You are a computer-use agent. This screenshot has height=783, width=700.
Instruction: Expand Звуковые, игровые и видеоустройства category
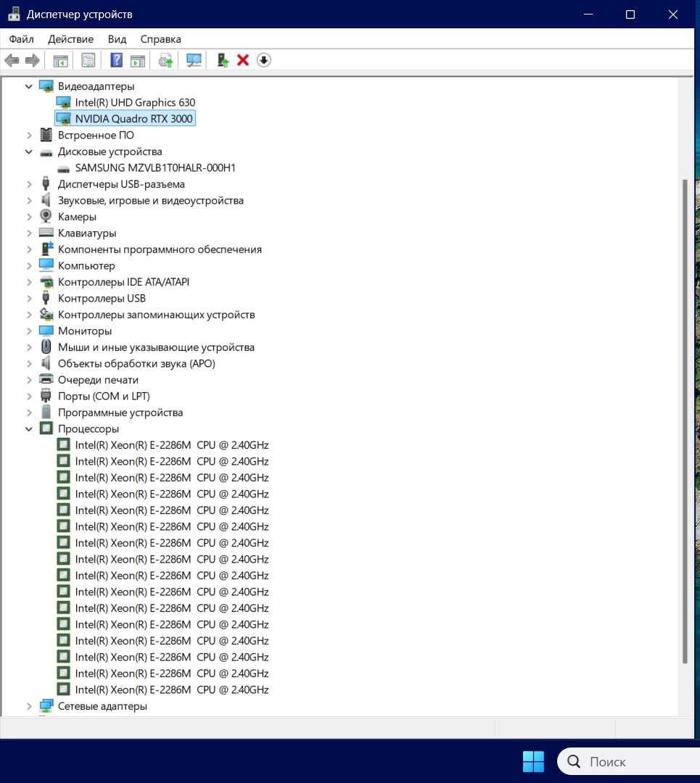(x=29, y=201)
